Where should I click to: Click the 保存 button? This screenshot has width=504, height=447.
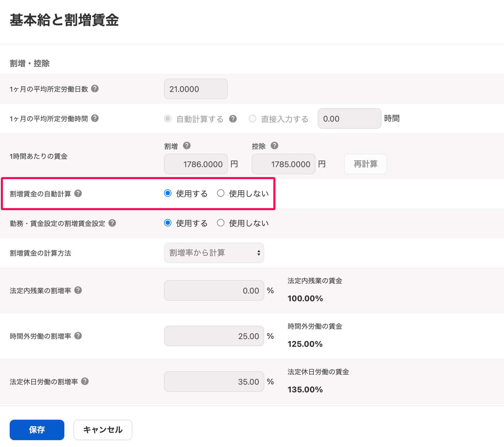pyautogui.click(x=37, y=430)
